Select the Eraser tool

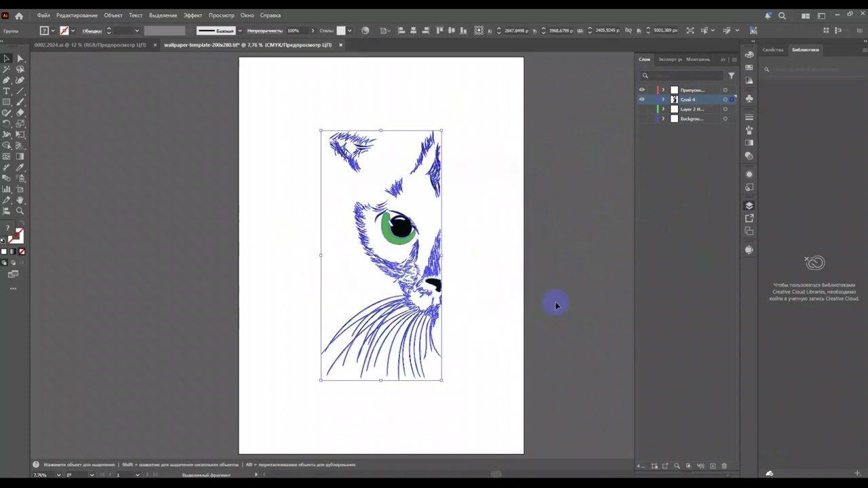[x=20, y=113]
